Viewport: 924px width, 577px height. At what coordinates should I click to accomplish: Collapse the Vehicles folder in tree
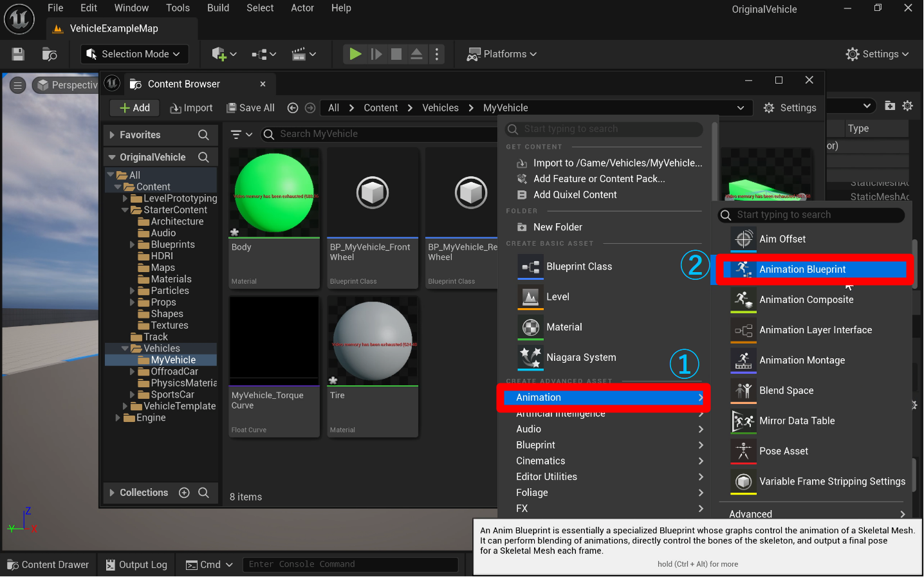(125, 349)
